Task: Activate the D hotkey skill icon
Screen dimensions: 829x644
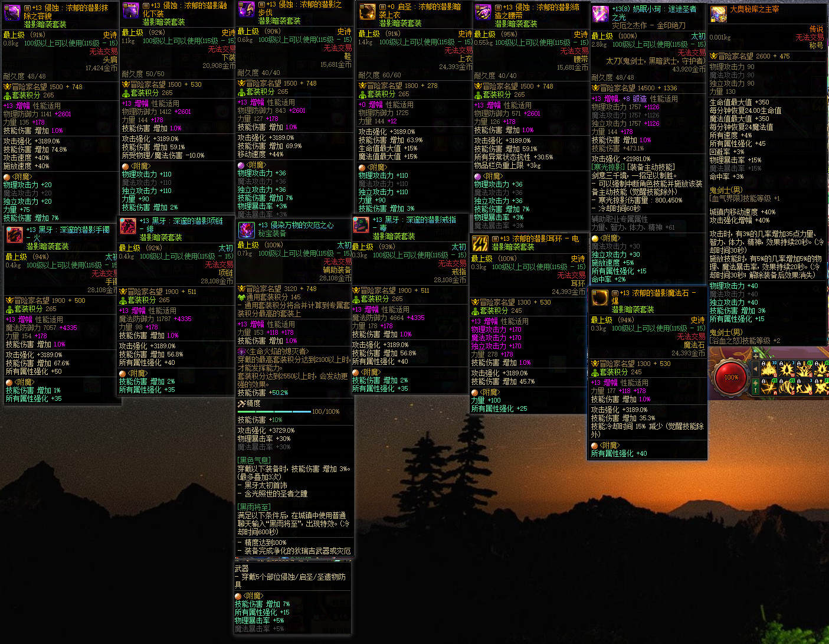Action: click(x=805, y=387)
